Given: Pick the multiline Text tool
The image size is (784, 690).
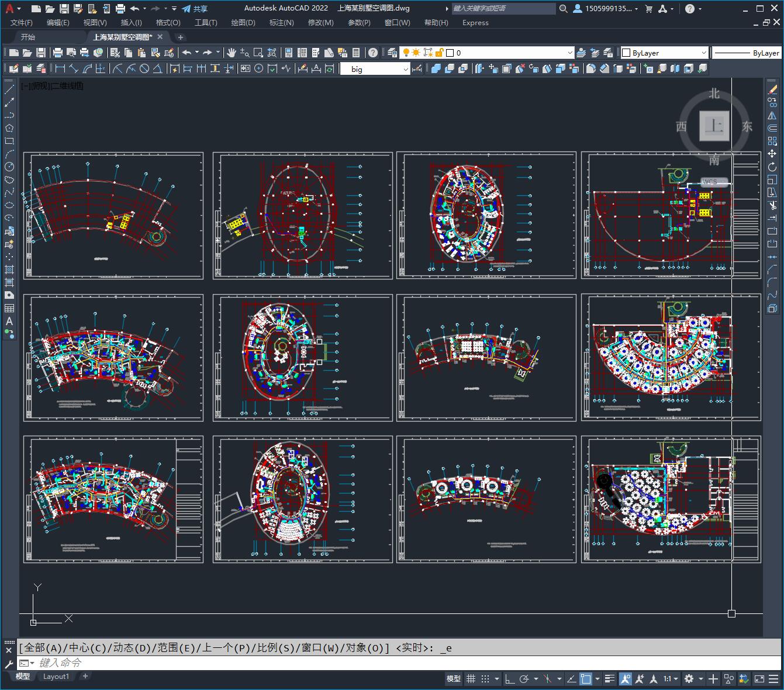Looking at the screenshot, I should [9, 321].
